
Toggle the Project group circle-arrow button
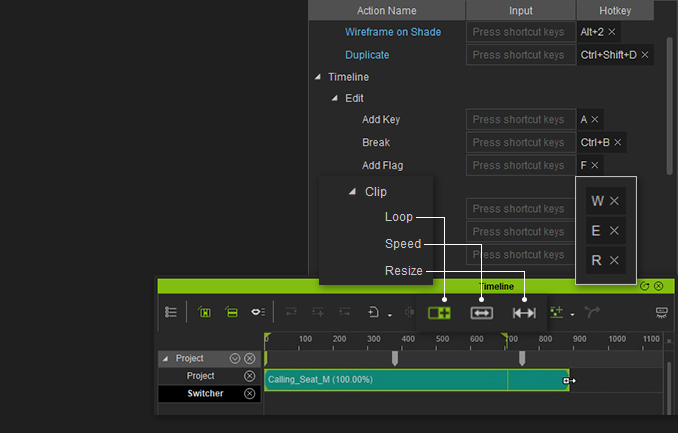pos(235,358)
